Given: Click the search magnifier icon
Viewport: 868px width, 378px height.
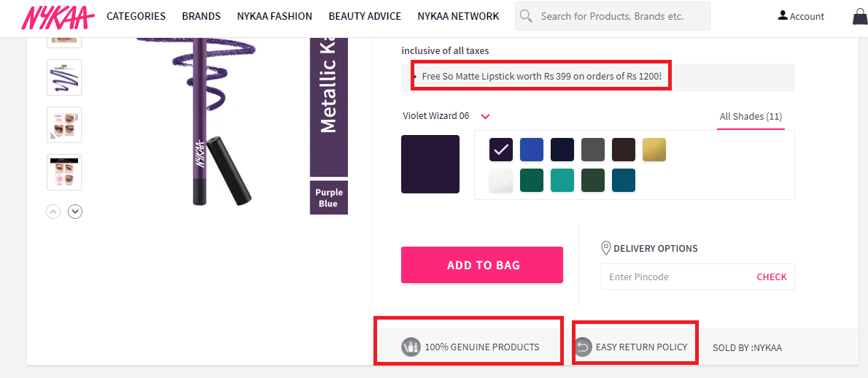Looking at the screenshot, I should click(x=526, y=16).
